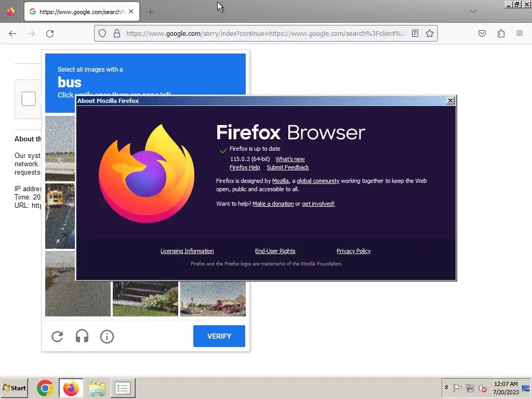This screenshot has width=532, height=399.
Task: Click the Firefox taskbar button
Action: [71, 388]
